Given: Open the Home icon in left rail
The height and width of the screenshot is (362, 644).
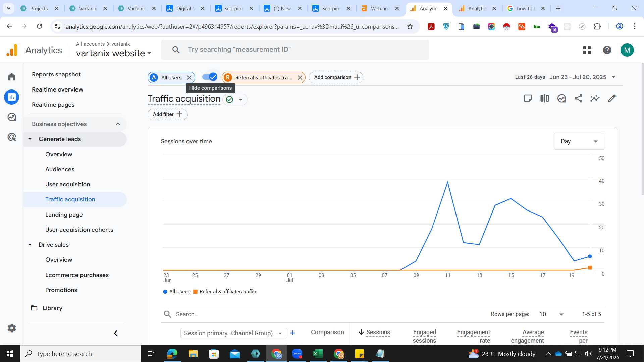Looking at the screenshot, I should (x=12, y=77).
